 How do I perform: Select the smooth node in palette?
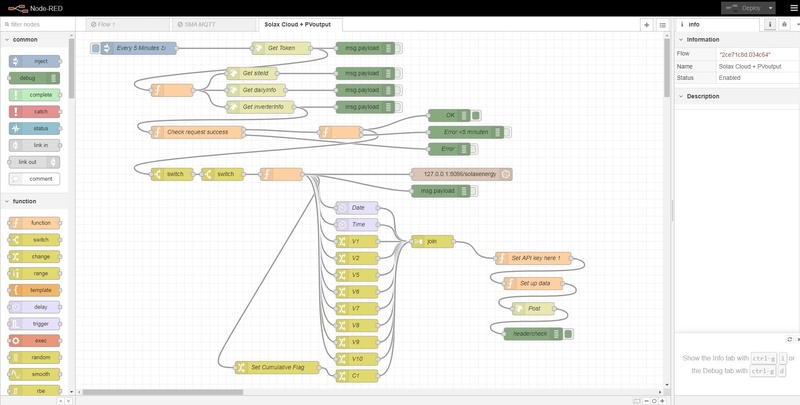[x=34, y=374]
